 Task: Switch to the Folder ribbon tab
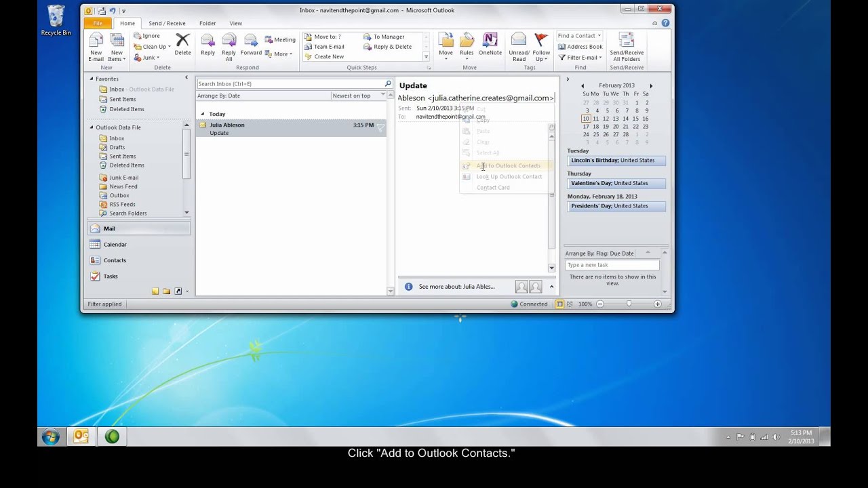(208, 23)
